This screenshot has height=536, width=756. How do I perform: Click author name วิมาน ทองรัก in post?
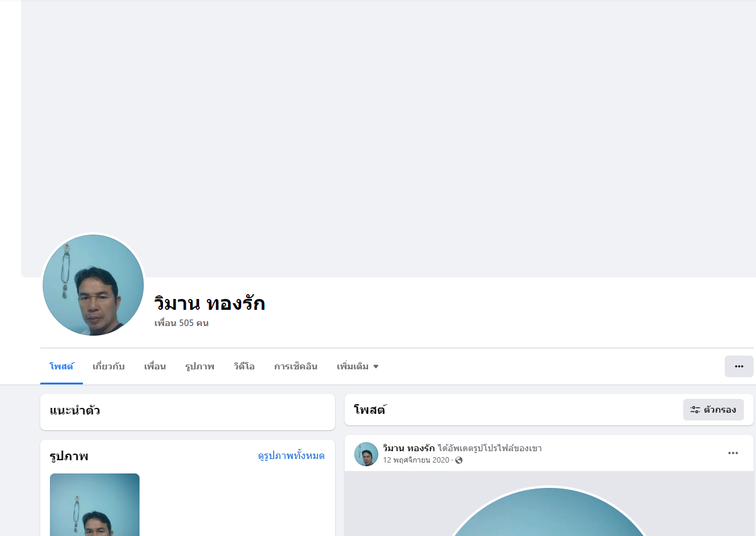click(x=409, y=448)
